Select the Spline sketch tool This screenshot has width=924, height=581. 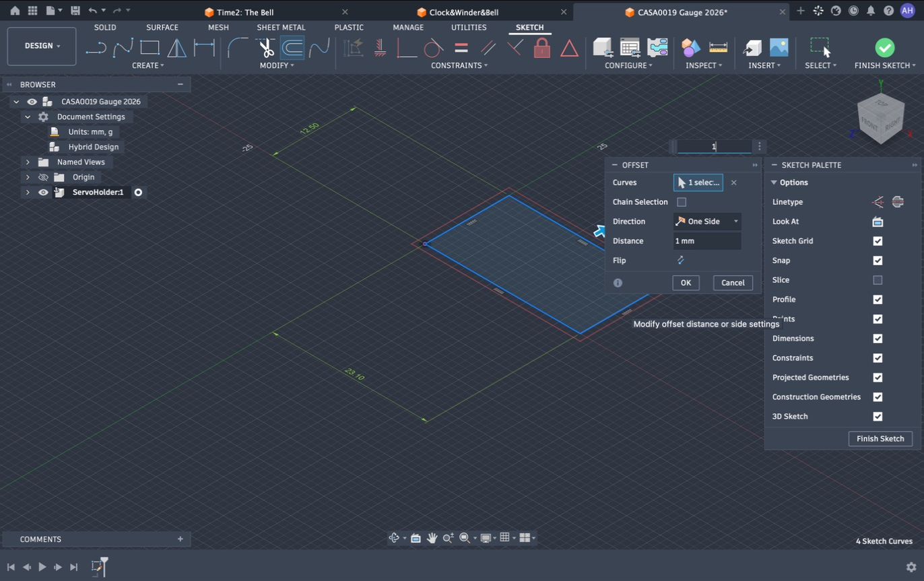click(x=123, y=48)
